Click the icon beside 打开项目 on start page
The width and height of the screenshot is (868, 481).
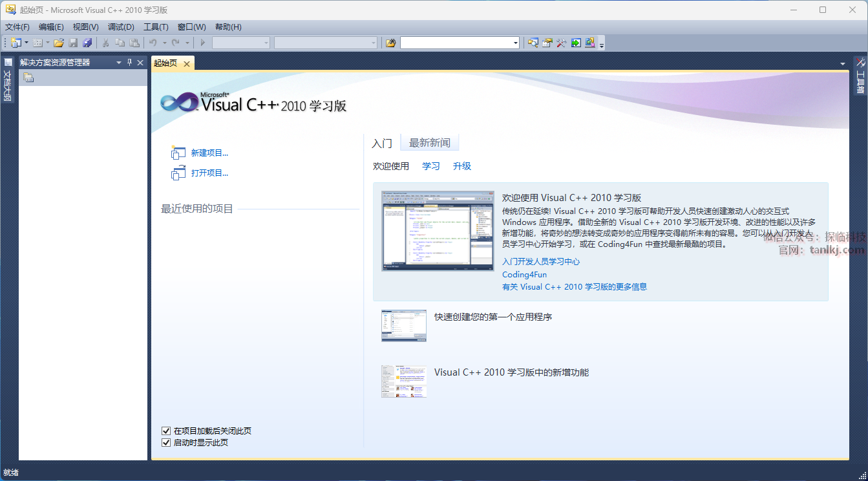point(178,173)
